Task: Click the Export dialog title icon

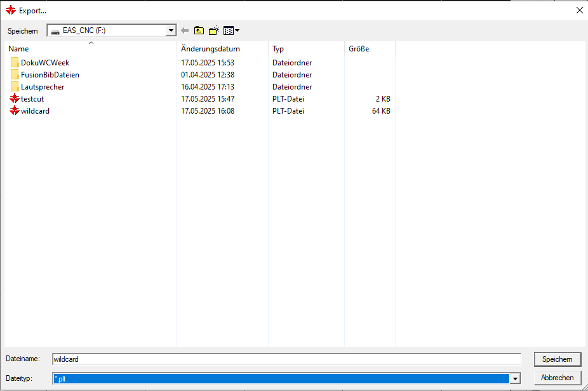Action: click(x=11, y=11)
